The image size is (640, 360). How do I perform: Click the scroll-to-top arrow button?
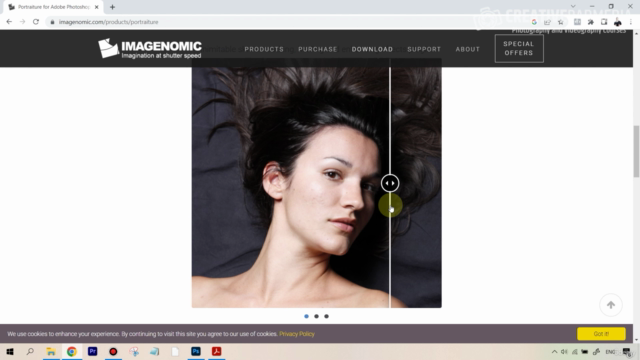[x=611, y=305]
